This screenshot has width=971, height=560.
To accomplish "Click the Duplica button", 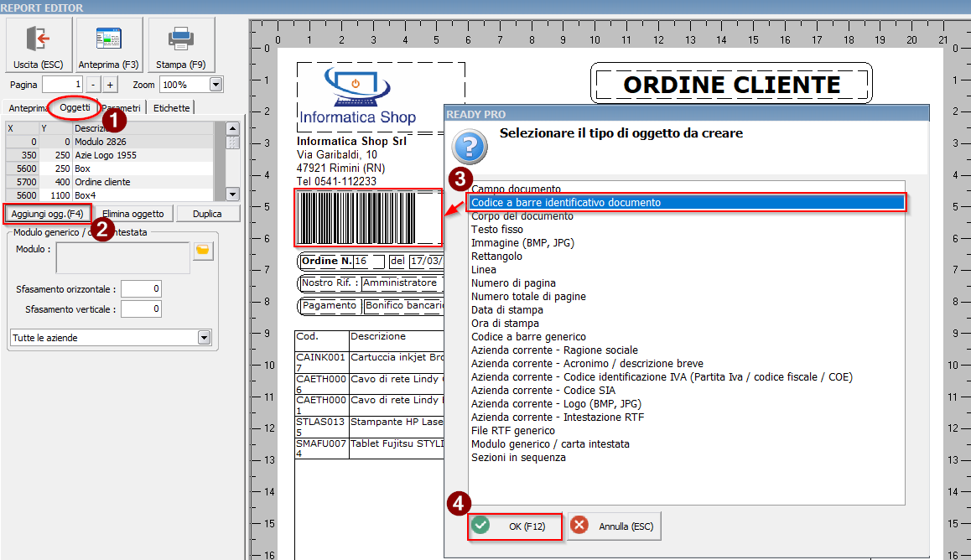I will pos(207,214).
